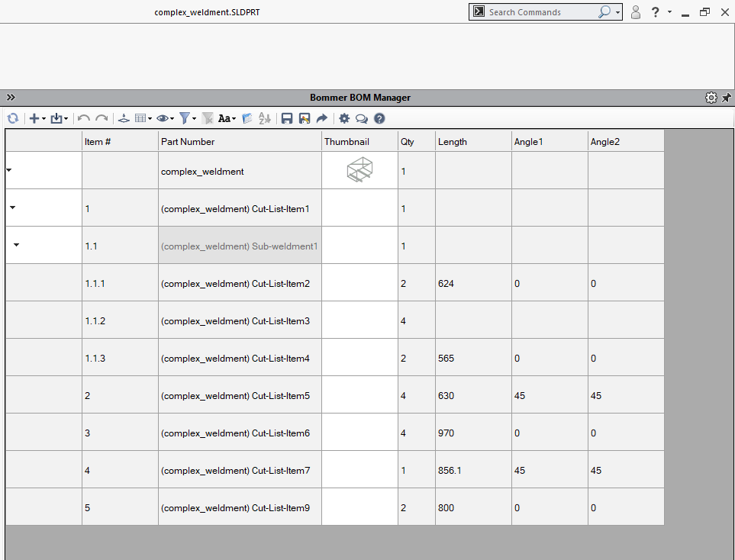Click the complex_weldment thumbnail image
This screenshot has height=560, width=735.
[359, 170]
